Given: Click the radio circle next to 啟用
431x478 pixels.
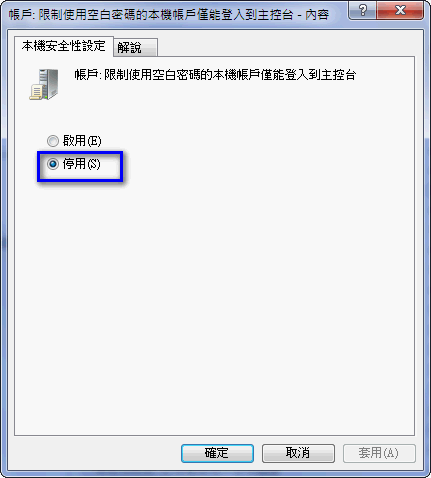Looking at the screenshot, I should tap(53, 141).
